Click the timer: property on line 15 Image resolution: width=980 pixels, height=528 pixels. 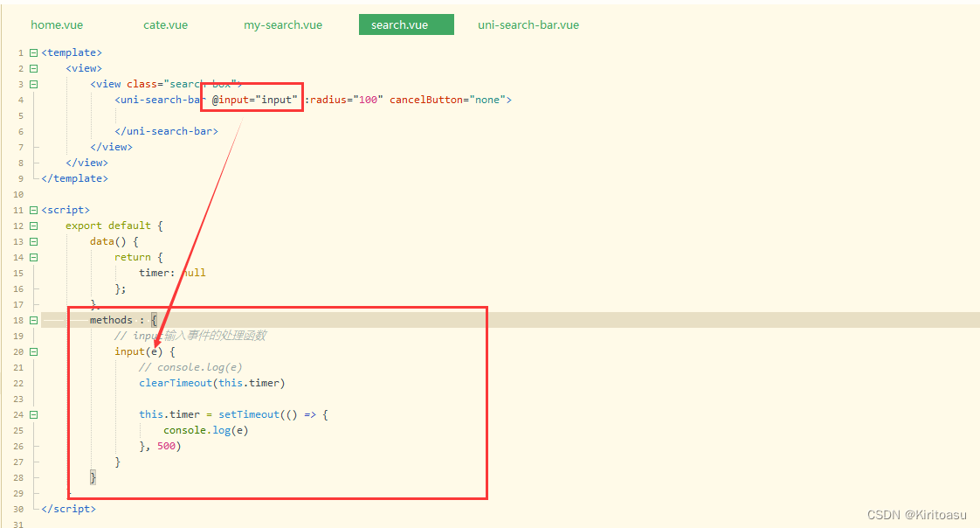pyautogui.click(x=157, y=273)
